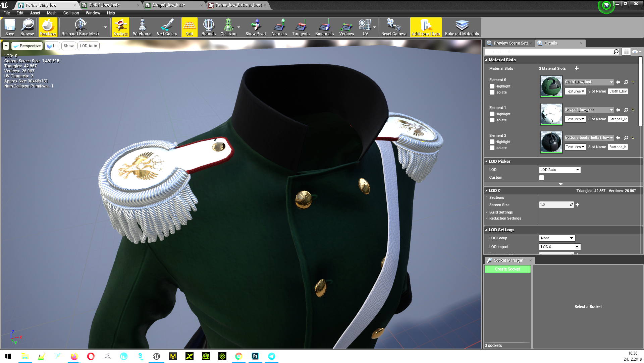Toggle the Grid display

(190, 27)
